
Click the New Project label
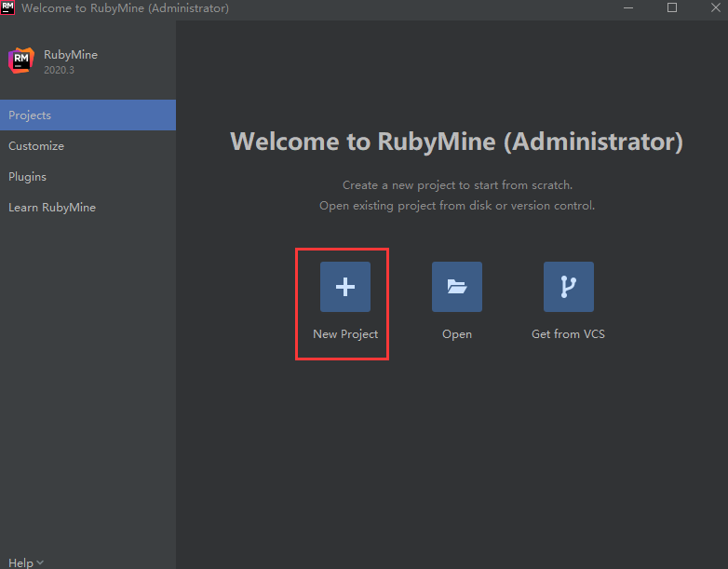pos(345,334)
